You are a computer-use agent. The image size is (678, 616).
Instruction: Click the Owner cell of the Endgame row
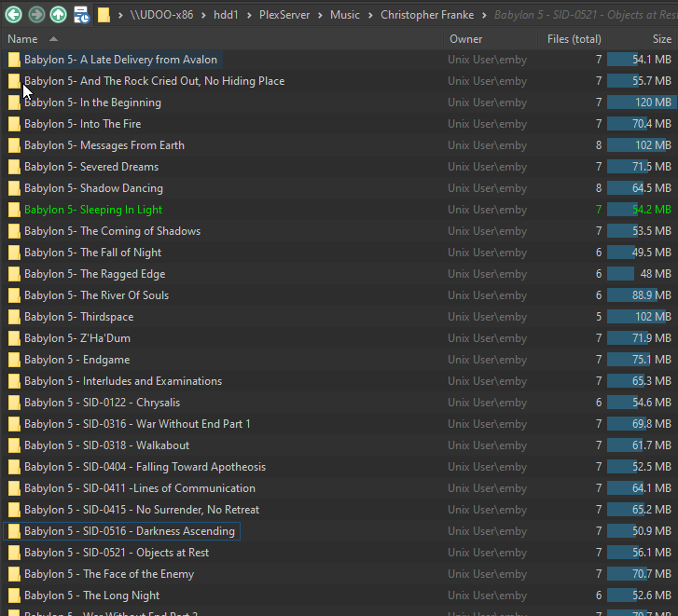(x=488, y=360)
